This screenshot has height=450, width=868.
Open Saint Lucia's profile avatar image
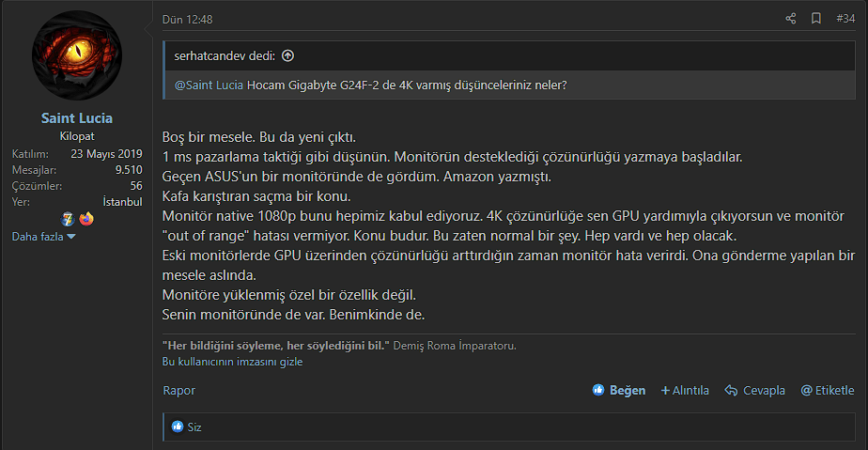tap(77, 57)
